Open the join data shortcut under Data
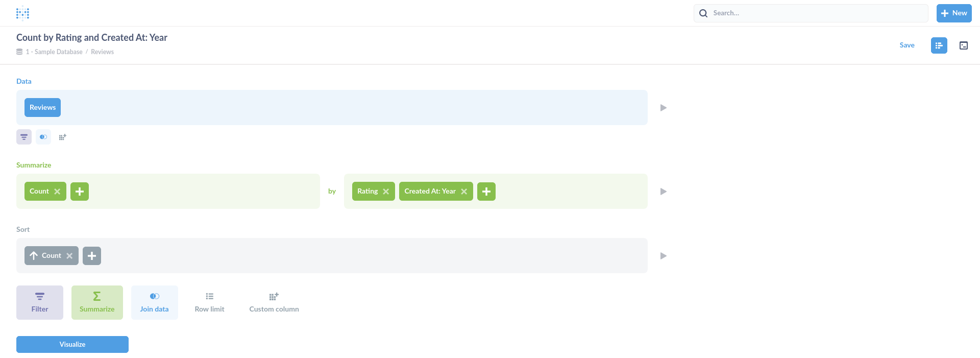Screen dimensions: 980x358 click(43, 137)
